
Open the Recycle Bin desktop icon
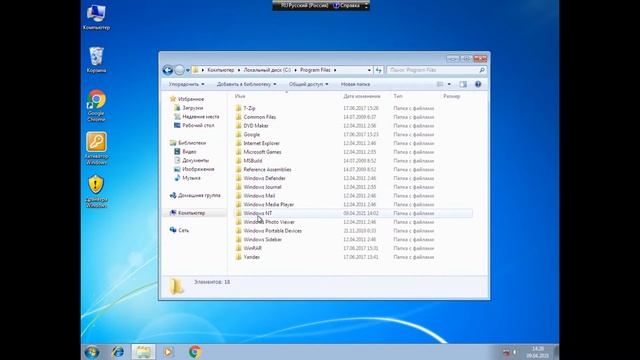(96, 60)
